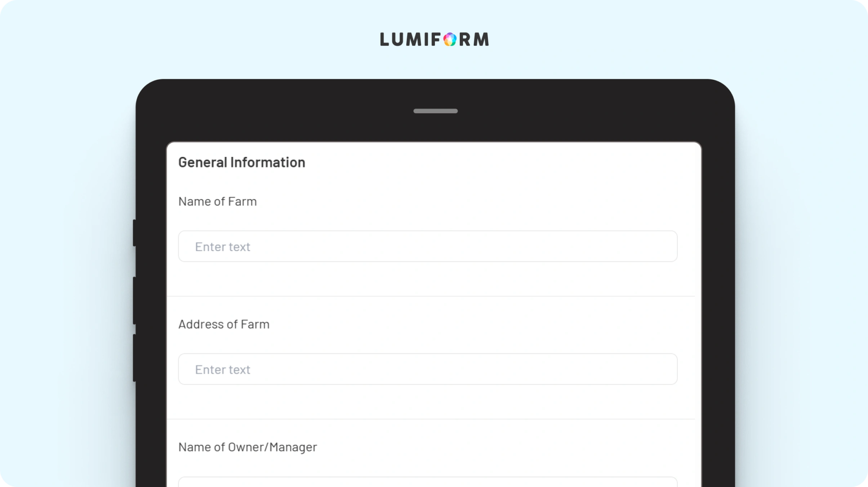This screenshot has height=487, width=868.
Task: Click the Address of Farm label
Action: tap(224, 324)
